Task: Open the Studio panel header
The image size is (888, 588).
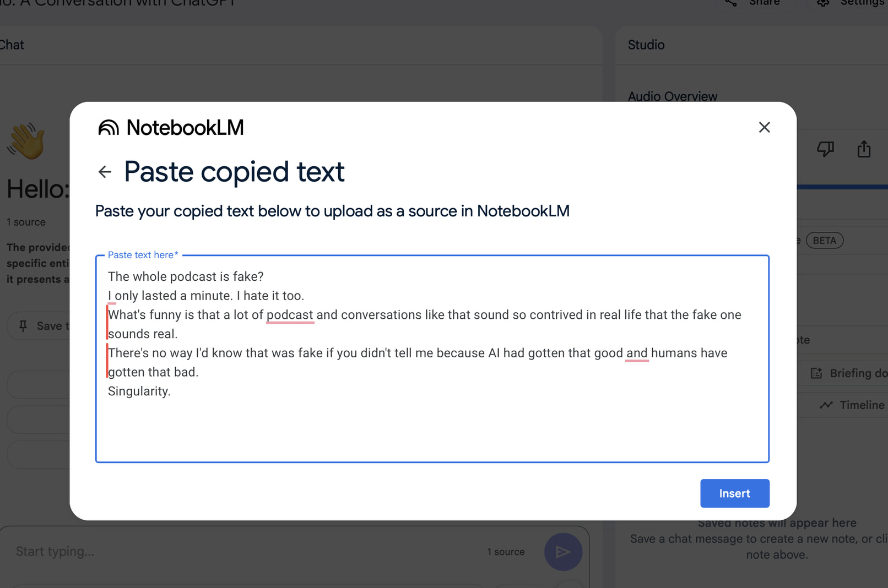Action: (646, 45)
